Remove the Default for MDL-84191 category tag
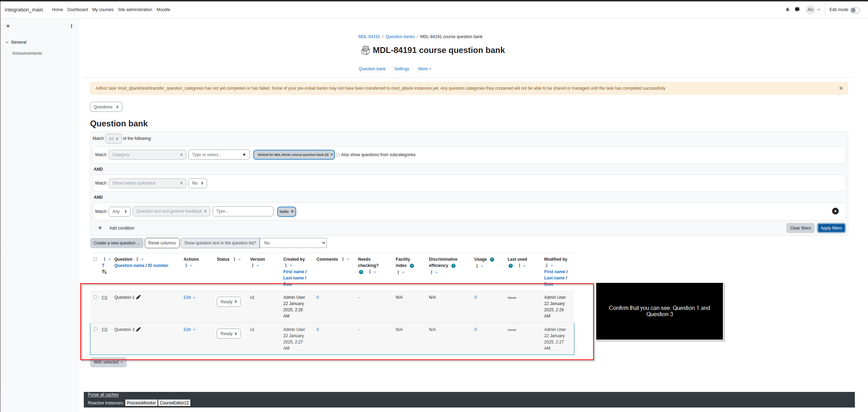This screenshot has width=868, height=412. 332,155
